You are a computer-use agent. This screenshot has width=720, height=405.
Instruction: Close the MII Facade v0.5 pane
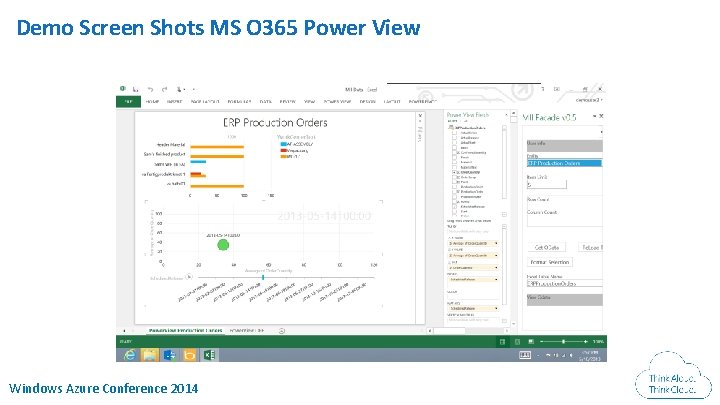[601, 117]
